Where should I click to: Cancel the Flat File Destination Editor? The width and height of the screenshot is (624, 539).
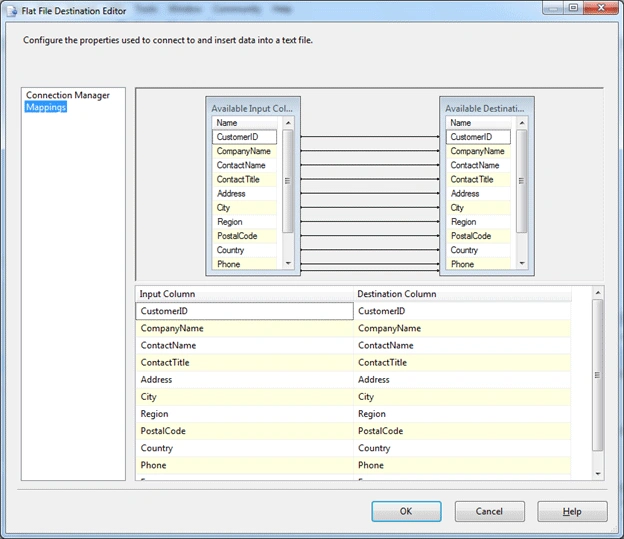[489, 511]
